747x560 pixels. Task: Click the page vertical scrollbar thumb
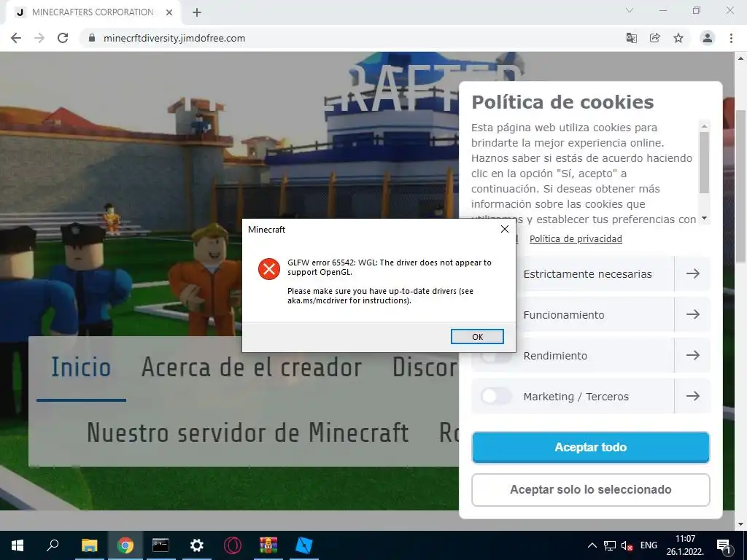point(741,186)
